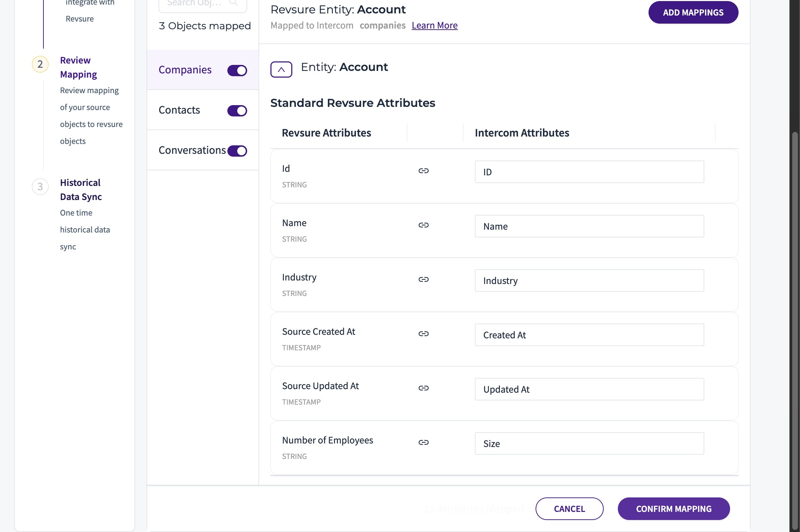Click the link icon in Industry row
Image resolution: width=800 pixels, height=532 pixels.
(423, 279)
